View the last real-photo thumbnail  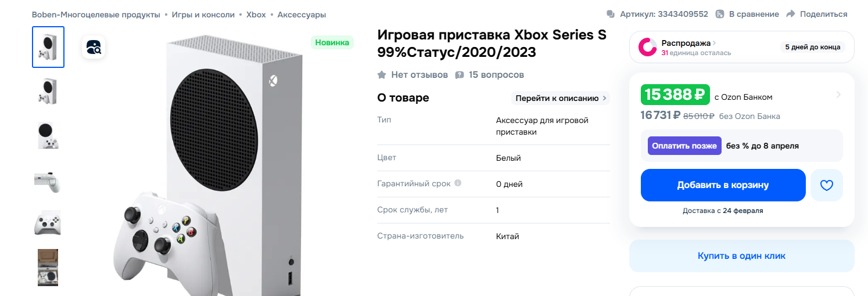point(48,267)
